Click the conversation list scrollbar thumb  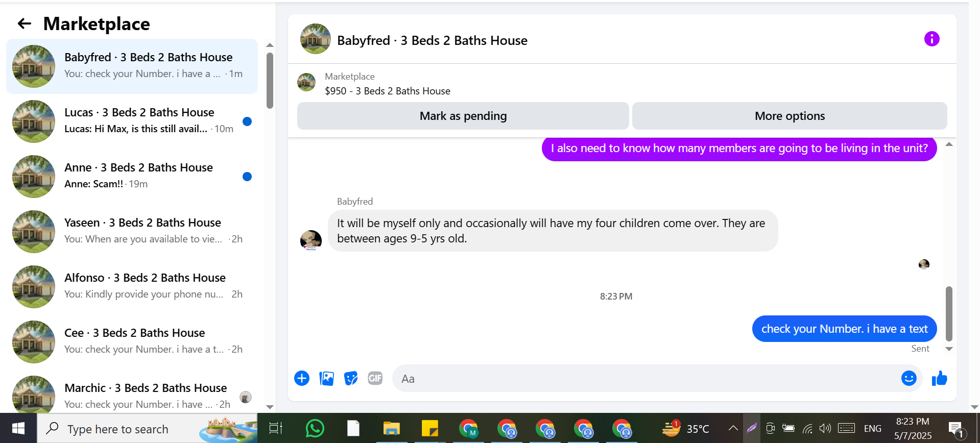[270, 81]
